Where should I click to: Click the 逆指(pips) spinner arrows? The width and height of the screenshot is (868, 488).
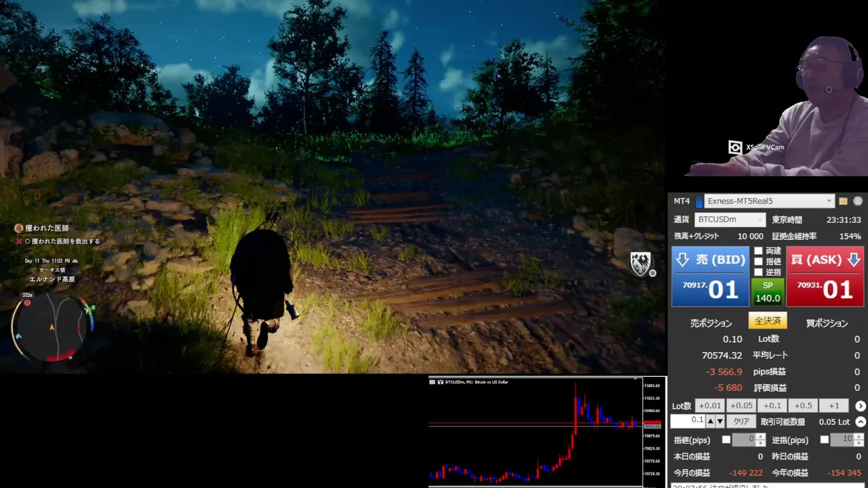[x=859, y=440]
